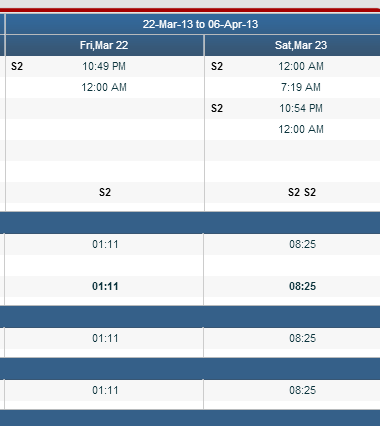Screen dimensions: 382x429
Task: Click the S2 label beside 10:49 PM
Action: [x=17, y=66]
